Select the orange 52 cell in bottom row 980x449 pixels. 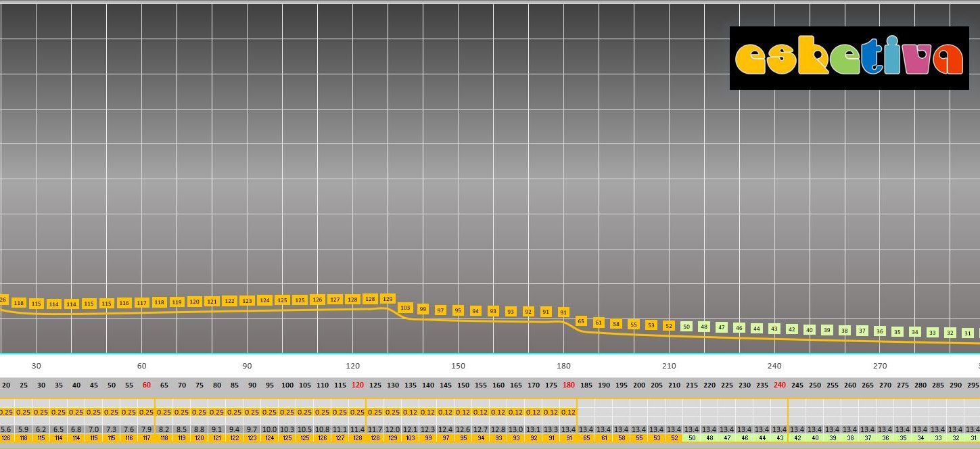(x=674, y=438)
